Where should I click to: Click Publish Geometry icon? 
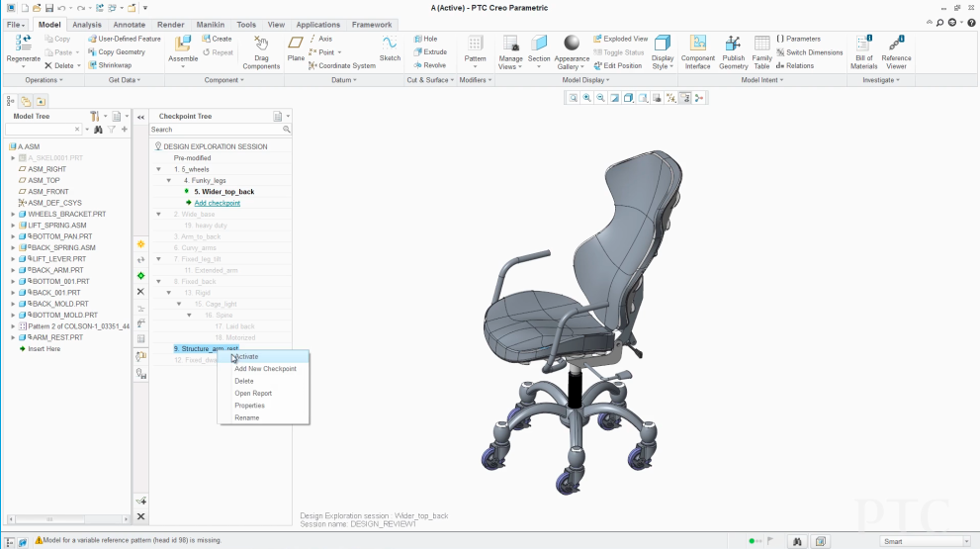[733, 44]
